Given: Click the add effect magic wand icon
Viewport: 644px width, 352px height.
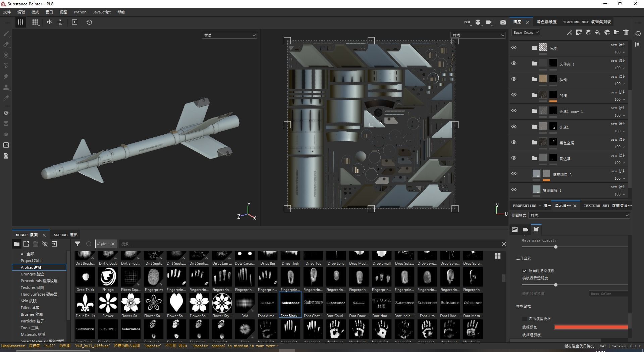Looking at the screenshot, I should coord(569,32).
